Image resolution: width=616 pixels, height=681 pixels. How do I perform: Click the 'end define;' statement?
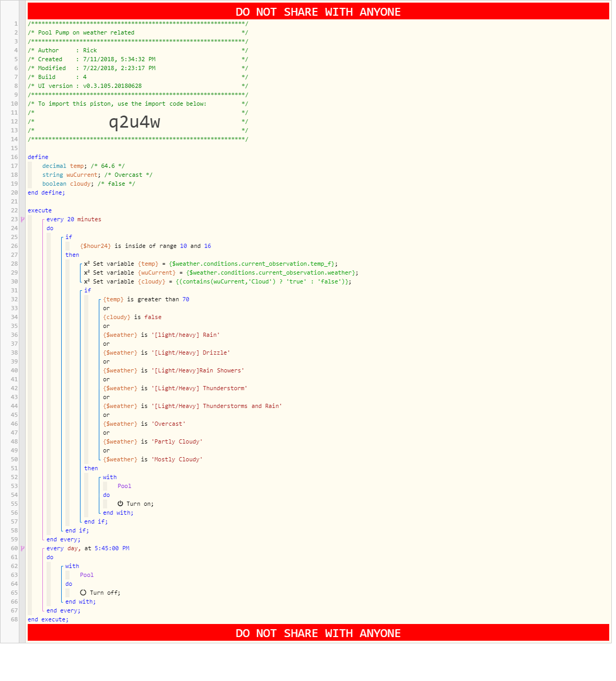pos(47,192)
